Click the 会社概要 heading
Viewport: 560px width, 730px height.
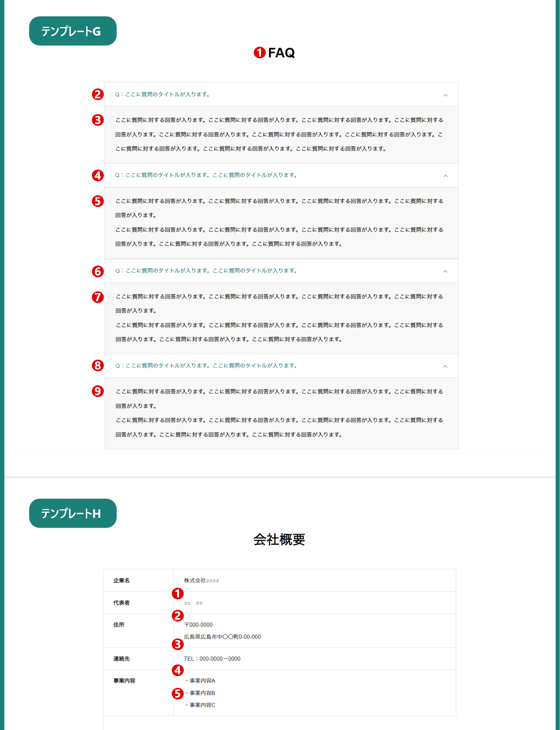tap(279, 540)
